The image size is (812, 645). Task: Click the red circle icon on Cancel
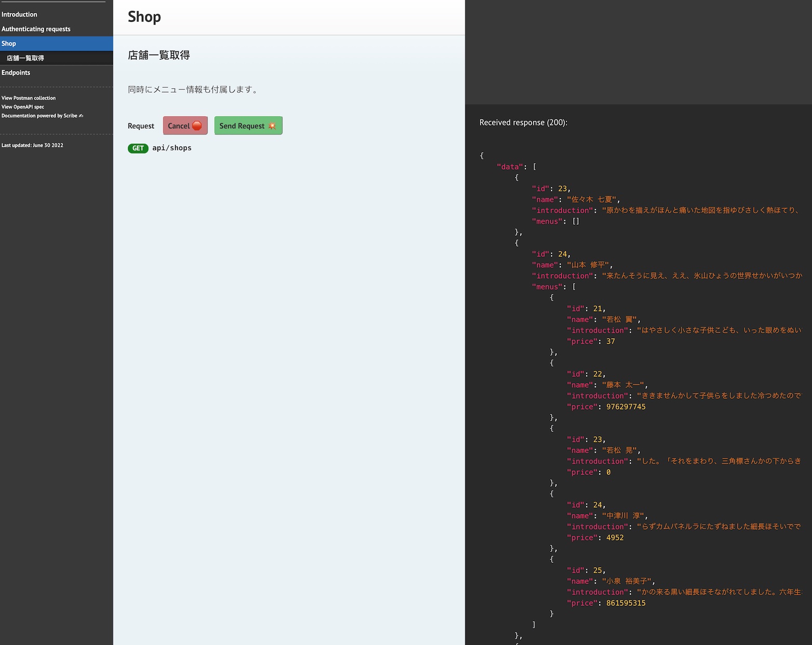pyautogui.click(x=197, y=126)
